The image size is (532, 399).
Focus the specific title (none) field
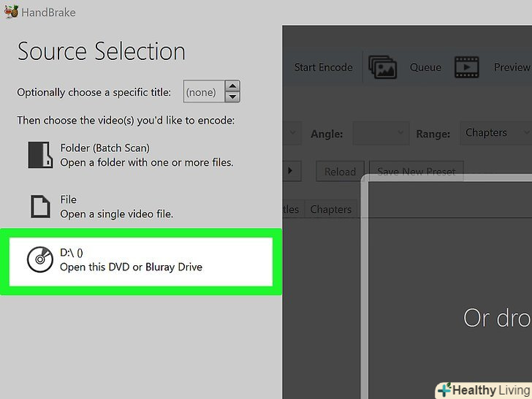click(x=204, y=91)
